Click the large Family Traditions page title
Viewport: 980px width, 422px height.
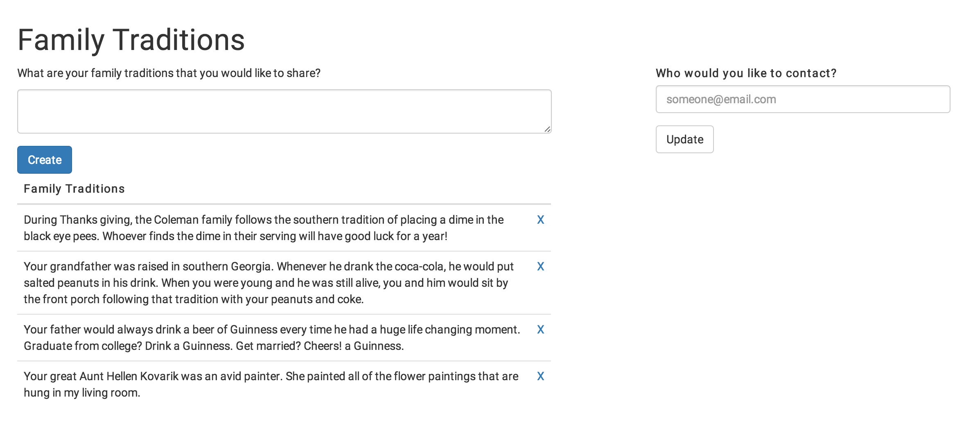tap(131, 40)
